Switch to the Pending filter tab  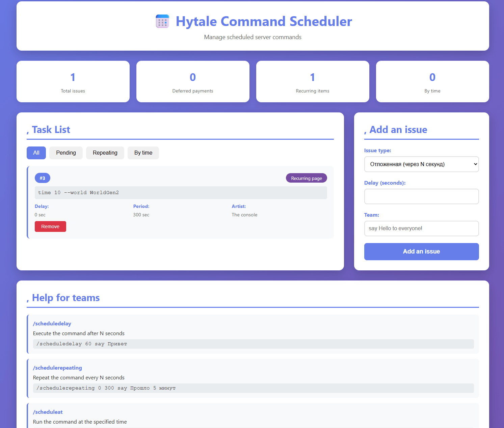(66, 153)
